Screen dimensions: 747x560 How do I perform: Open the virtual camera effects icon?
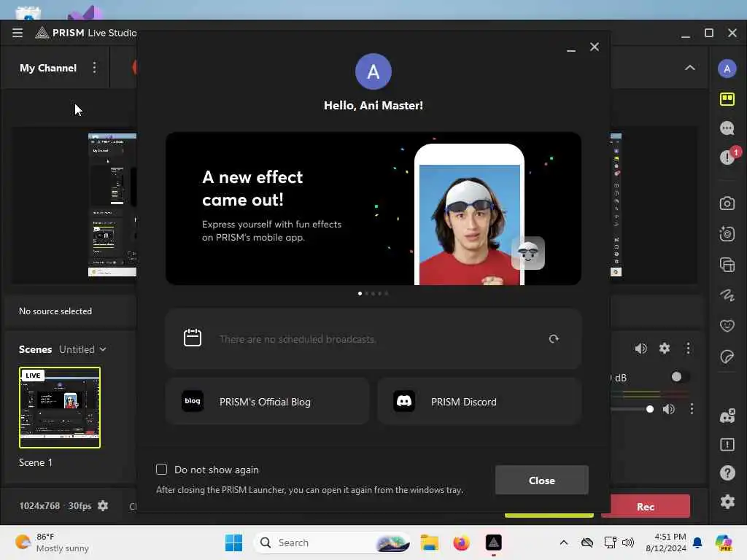[x=727, y=234]
